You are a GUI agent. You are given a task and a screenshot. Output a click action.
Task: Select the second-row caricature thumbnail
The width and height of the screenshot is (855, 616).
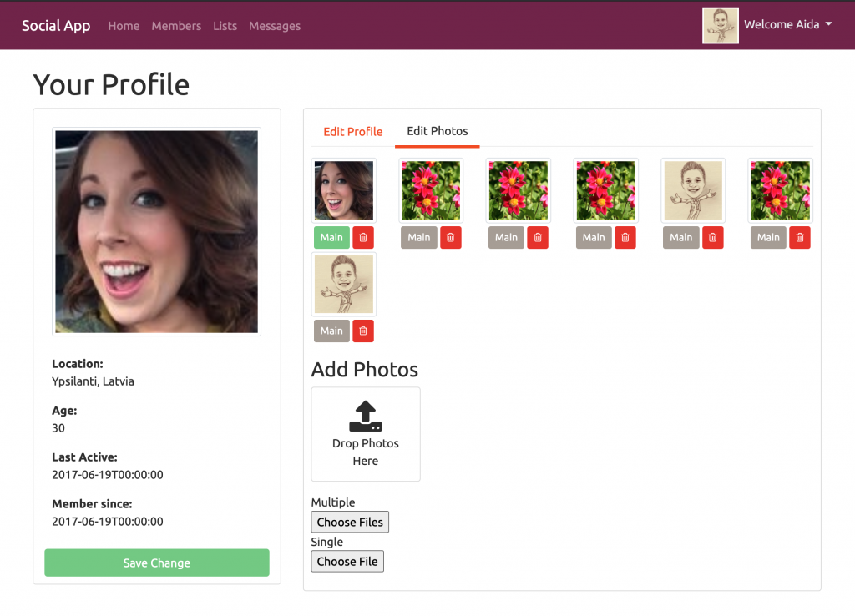tap(344, 284)
